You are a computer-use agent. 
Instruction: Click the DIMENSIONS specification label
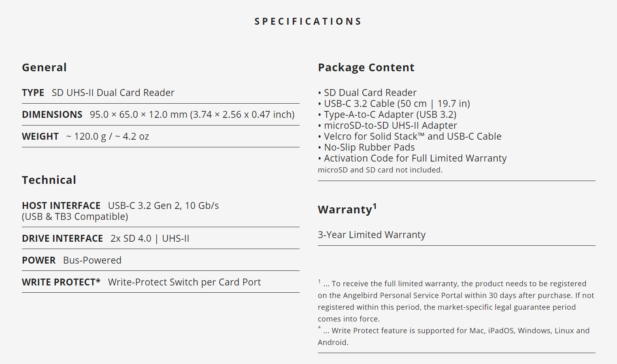52,115
